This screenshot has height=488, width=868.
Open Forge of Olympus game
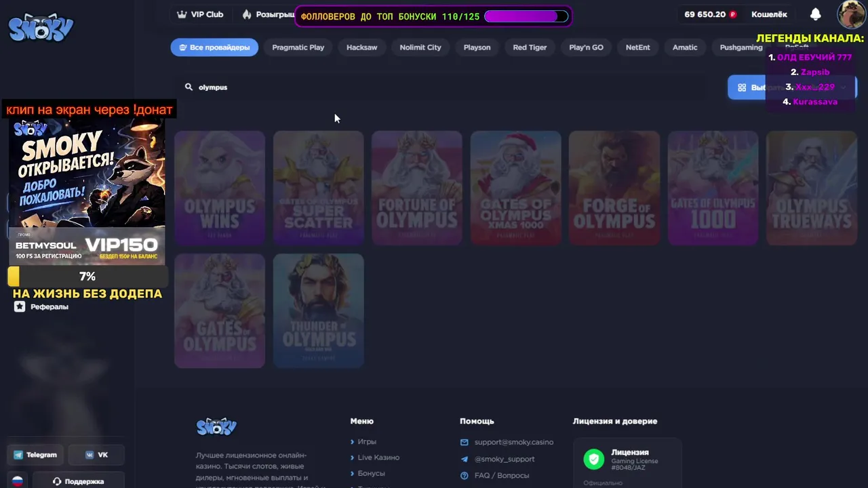tap(614, 188)
